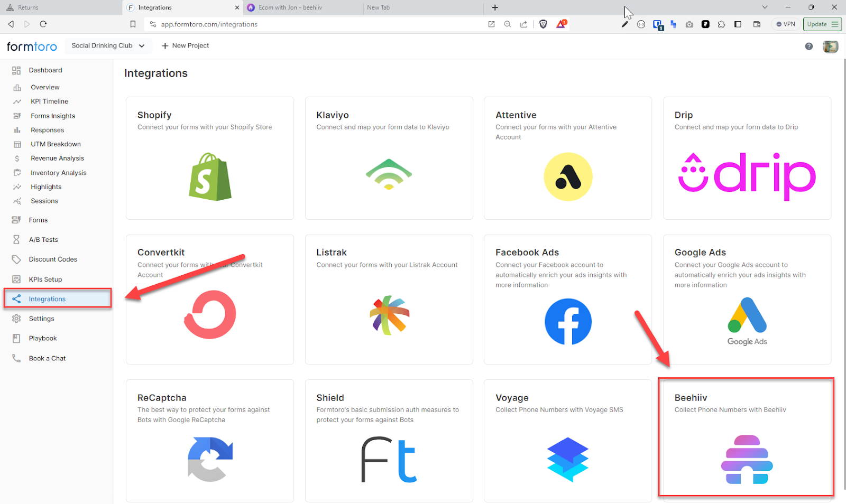Image resolution: width=846 pixels, height=504 pixels.
Task: Select the Voyage blue layers logo
Action: point(568,459)
